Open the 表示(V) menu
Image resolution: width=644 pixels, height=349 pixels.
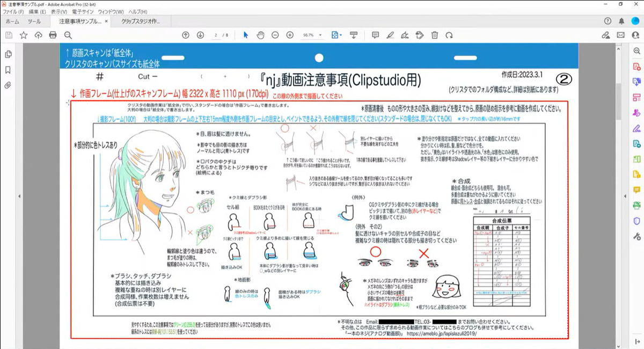[59, 11]
